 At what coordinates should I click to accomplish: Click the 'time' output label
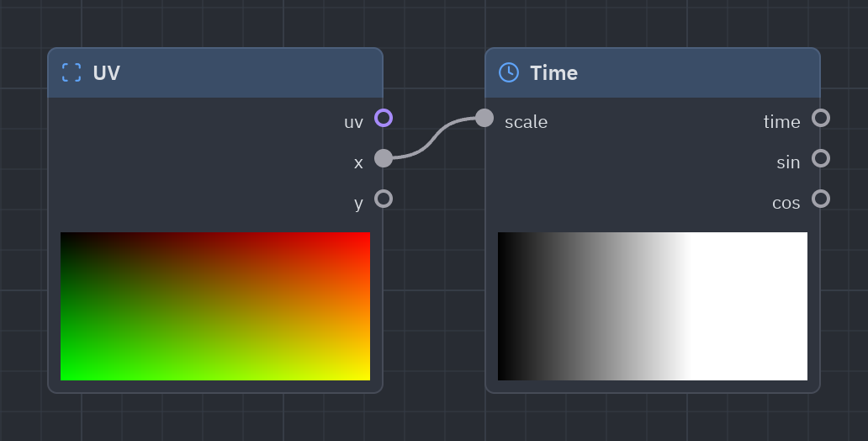[x=781, y=122]
